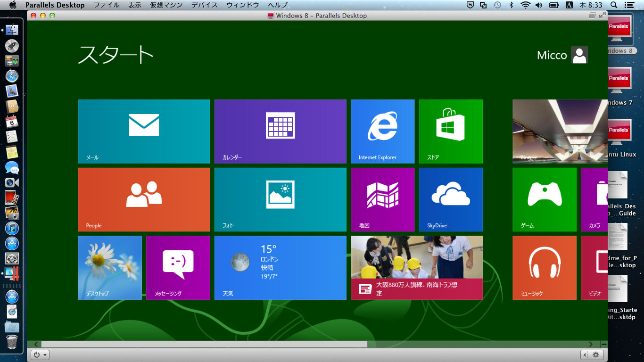Open the input source 'A' menu
The image size is (644, 362).
click(569, 5)
